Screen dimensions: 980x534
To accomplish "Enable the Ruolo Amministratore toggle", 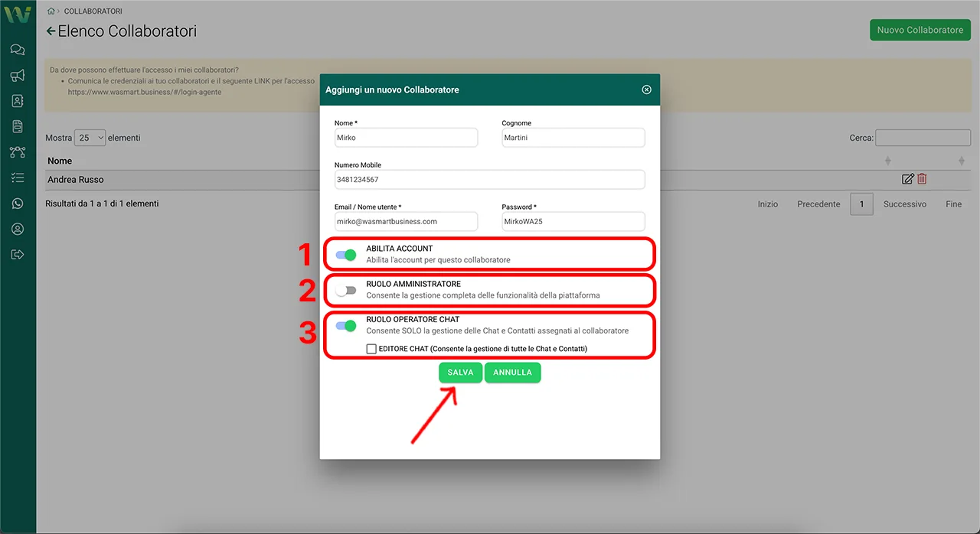I will (346, 291).
